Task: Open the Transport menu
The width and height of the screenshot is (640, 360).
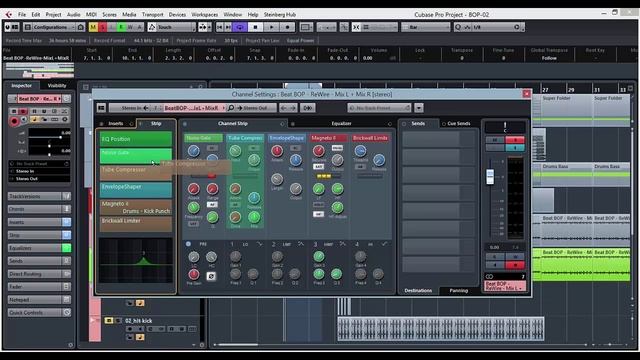Action: (x=152, y=14)
